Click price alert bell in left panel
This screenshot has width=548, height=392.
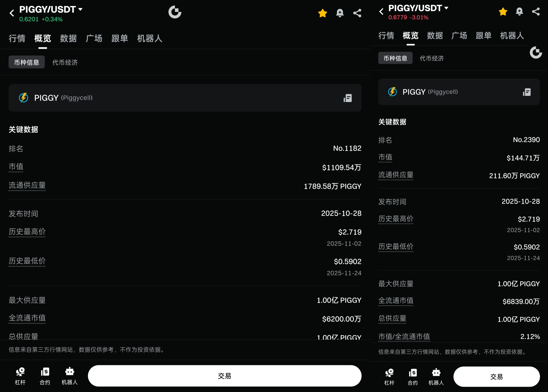[340, 13]
